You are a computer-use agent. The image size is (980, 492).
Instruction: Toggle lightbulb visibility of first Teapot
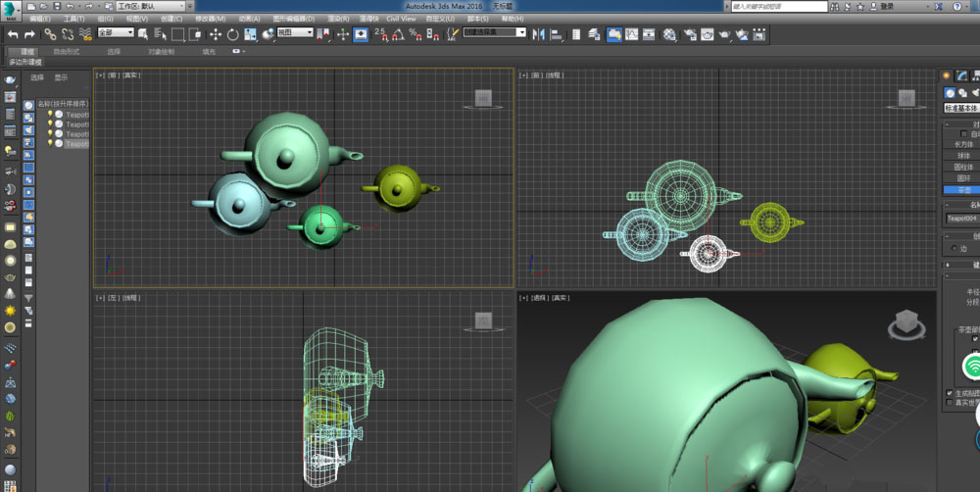pos(51,114)
